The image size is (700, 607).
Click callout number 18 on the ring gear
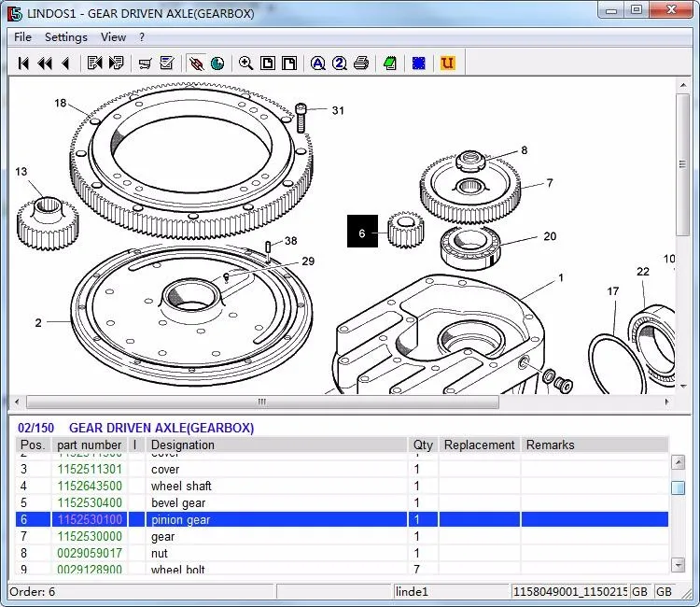click(61, 103)
